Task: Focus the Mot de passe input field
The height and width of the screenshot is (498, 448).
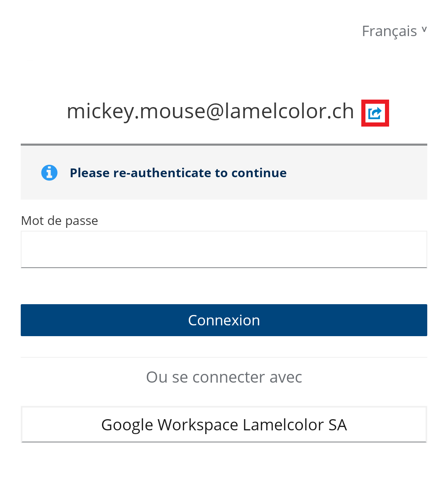Action: pos(224,249)
